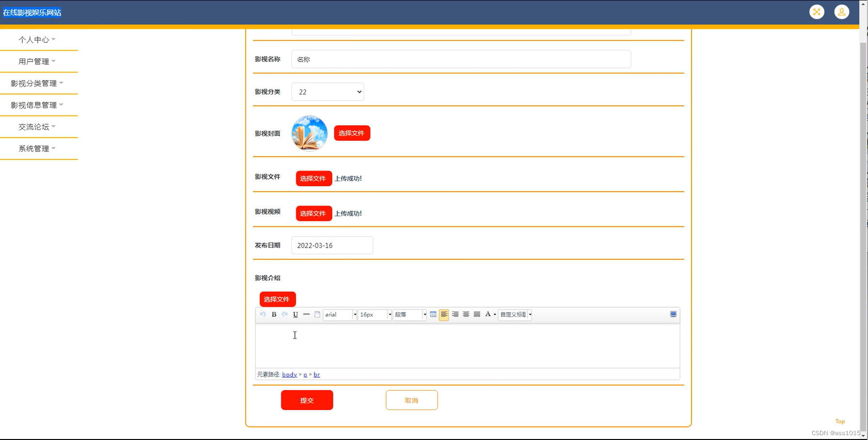Click the red 提交 button
The image size is (868, 440).
coord(307,400)
